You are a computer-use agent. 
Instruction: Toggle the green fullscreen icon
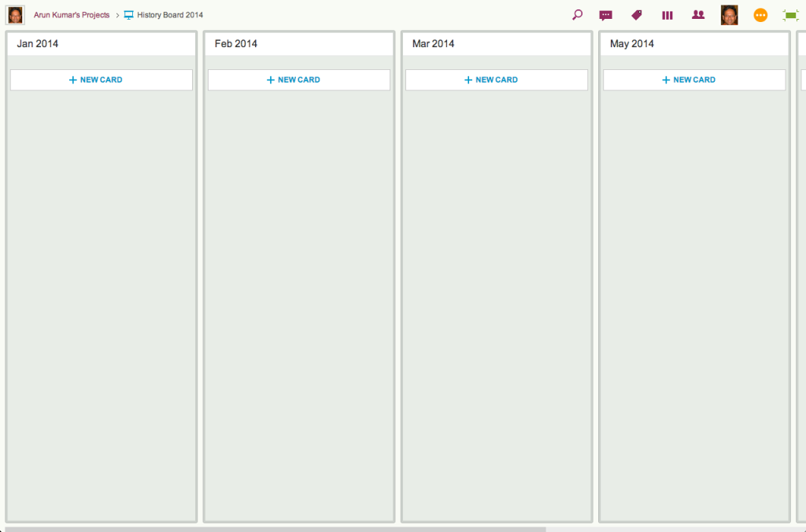coord(790,16)
